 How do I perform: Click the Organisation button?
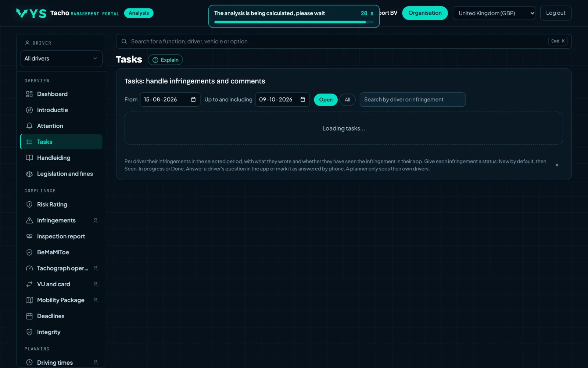pos(425,13)
